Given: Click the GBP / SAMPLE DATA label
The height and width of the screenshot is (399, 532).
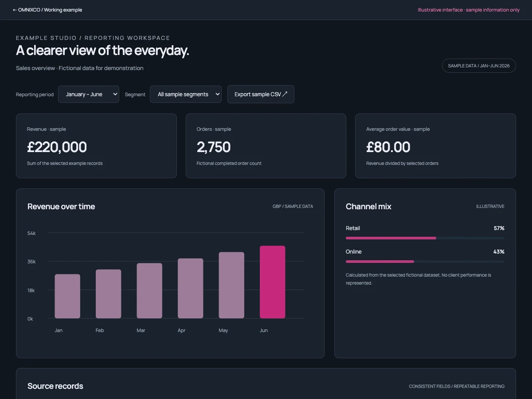Looking at the screenshot, I should click(x=293, y=207).
